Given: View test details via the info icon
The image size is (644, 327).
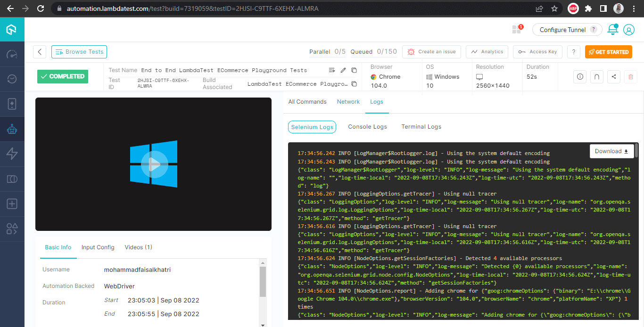Looking at the screenshot, I should 579,77.
